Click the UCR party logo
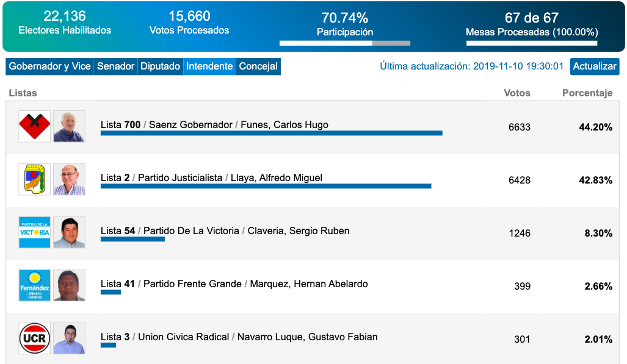627x364 pixels. (x=34, y=338)
